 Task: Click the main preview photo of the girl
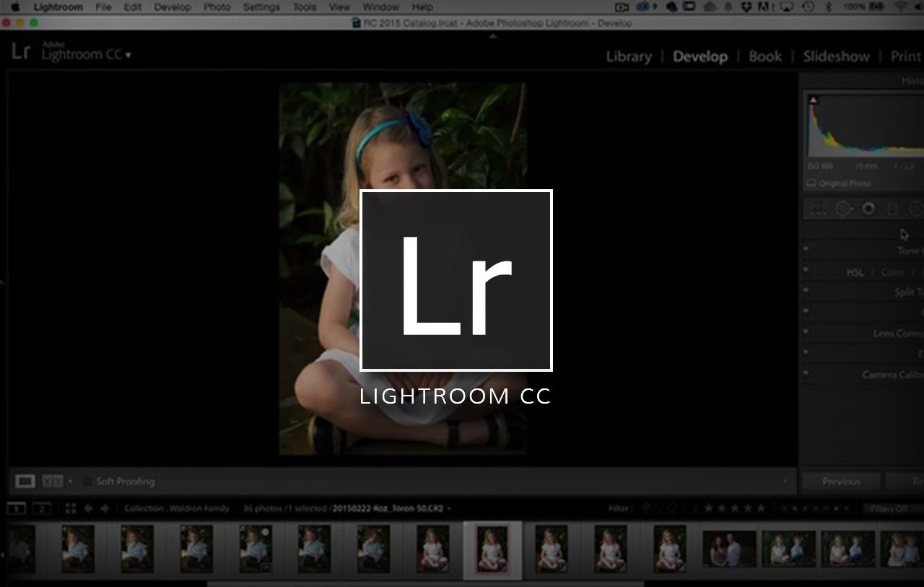[403, 268]
